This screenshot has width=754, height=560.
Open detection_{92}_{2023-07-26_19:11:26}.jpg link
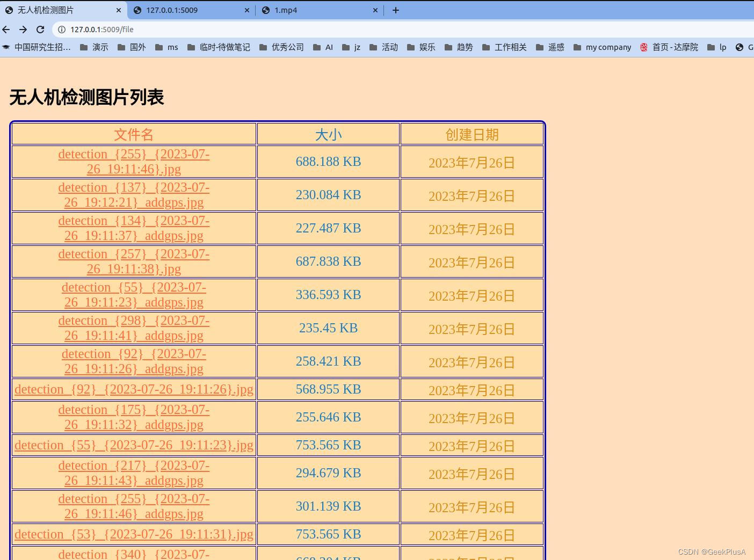(134, 389)
